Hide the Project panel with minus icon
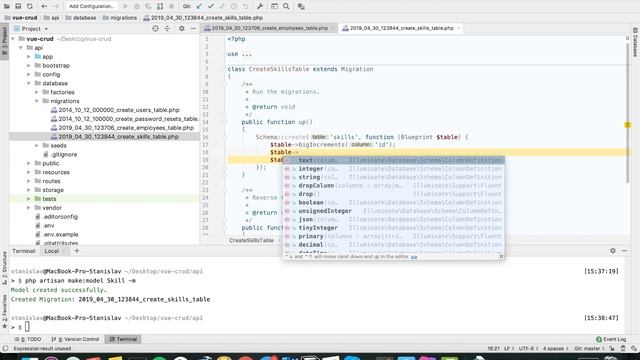Image resolution: width=640 pixels, height=360 pixels. click(x=193, y=29)
